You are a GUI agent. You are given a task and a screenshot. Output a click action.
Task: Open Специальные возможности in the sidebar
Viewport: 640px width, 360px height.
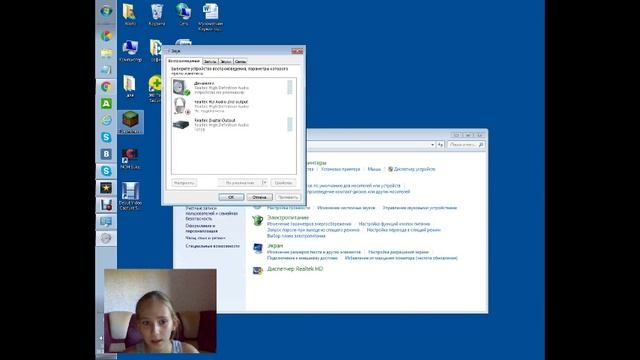(212, 246)
